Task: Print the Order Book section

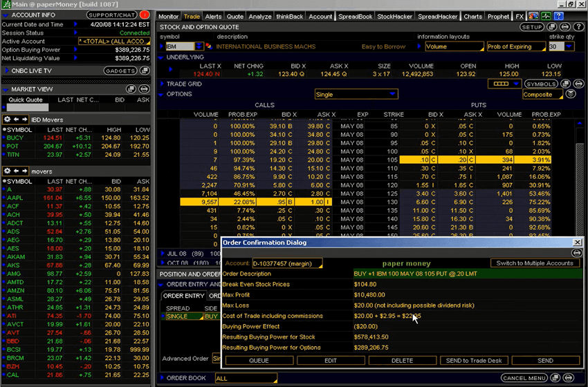Action: click(x=569, y=377)
